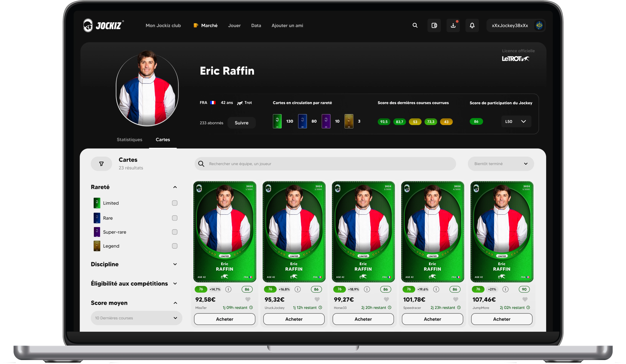Open the Marché menu item

[x=209, y=25]
